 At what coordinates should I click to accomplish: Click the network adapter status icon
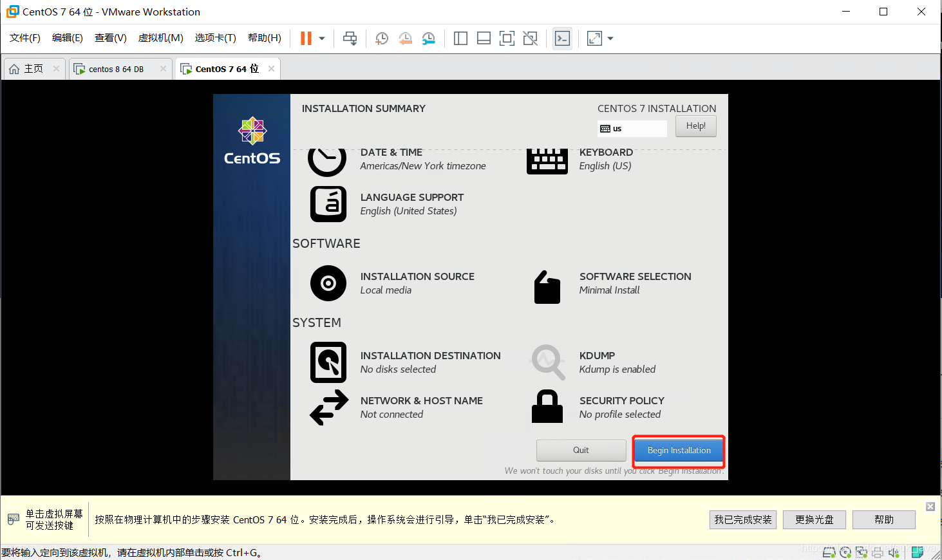click(862, 552)
